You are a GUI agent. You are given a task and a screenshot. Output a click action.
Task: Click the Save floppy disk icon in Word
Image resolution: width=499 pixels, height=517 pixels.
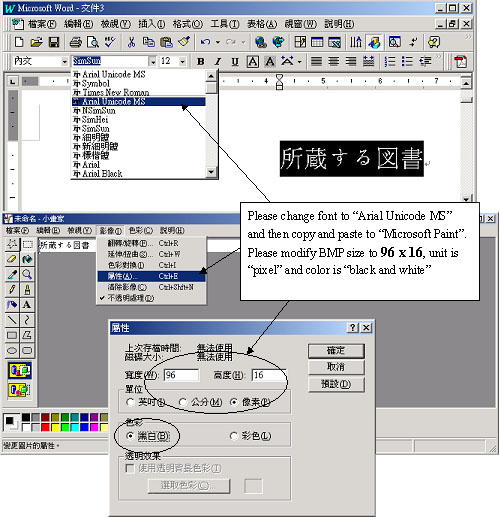pos(54,42)
